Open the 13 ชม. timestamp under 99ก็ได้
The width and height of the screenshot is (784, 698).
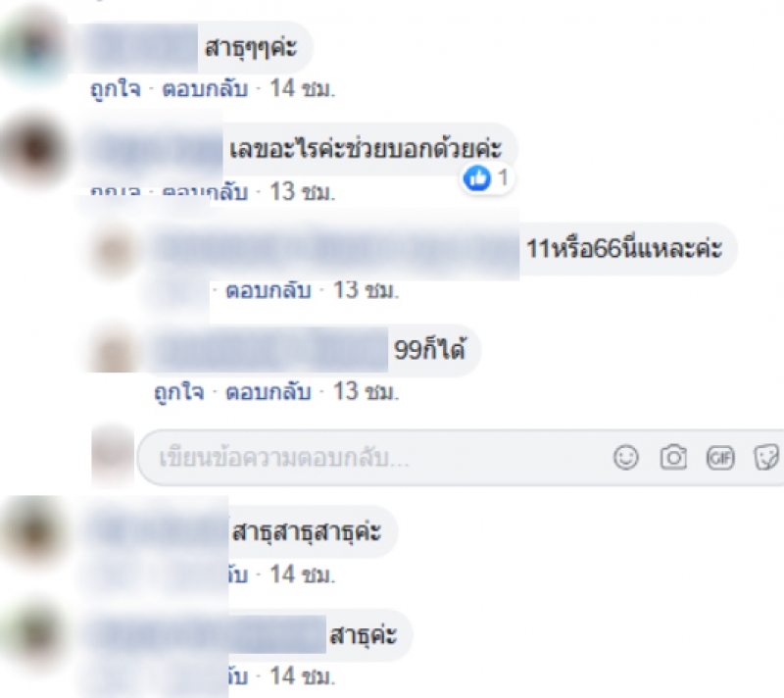pos(366,392)
